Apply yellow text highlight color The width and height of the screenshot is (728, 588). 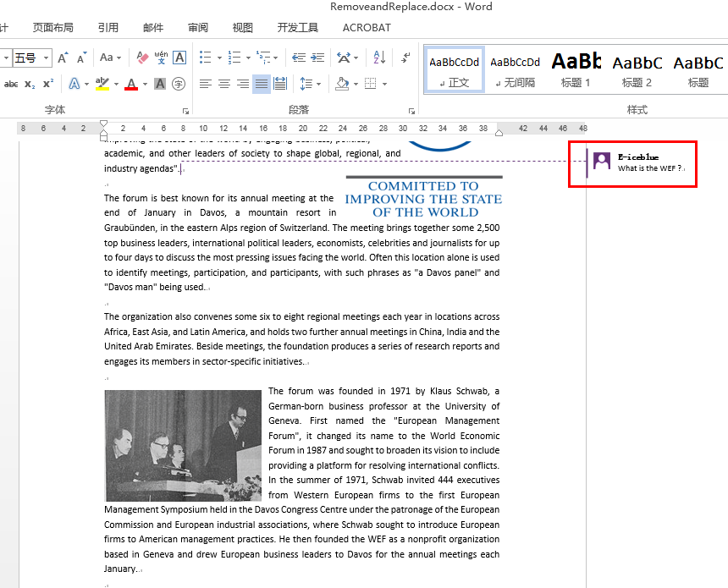click(x=102, y=84)
